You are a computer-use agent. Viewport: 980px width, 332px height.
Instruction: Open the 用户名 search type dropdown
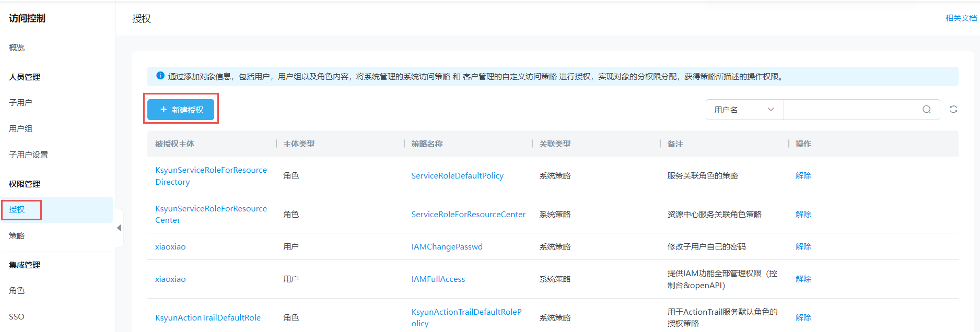pos(744,110)
